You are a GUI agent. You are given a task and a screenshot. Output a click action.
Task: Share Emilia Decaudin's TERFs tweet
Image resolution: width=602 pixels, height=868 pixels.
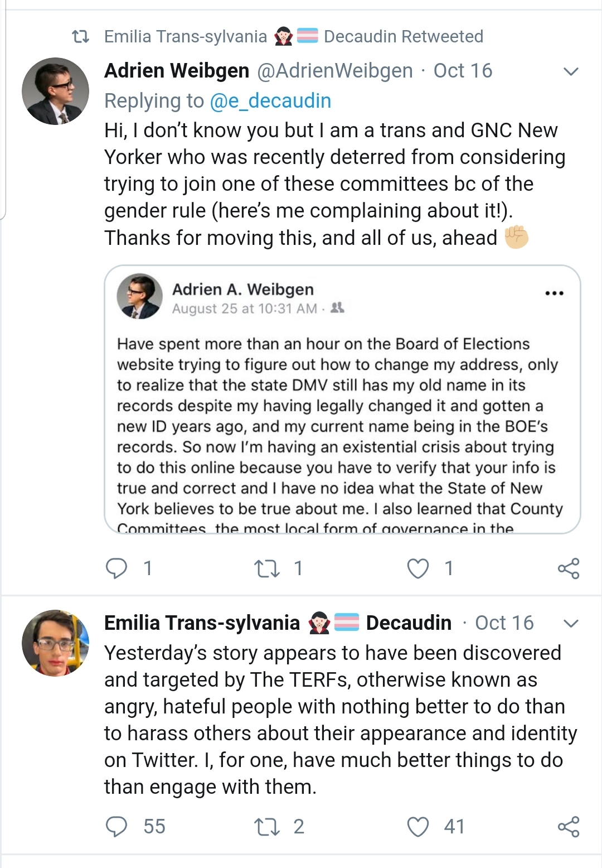569,827
